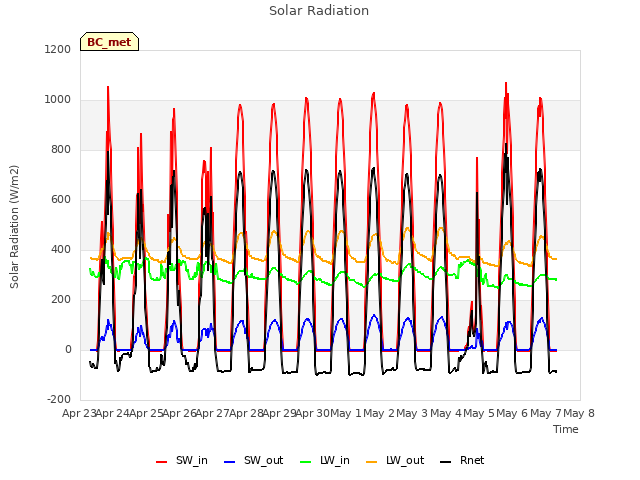The height and width of the screenshot is (480, 640).
Task: Toggle the LW_out legend entry
Action: pos(395,461)
